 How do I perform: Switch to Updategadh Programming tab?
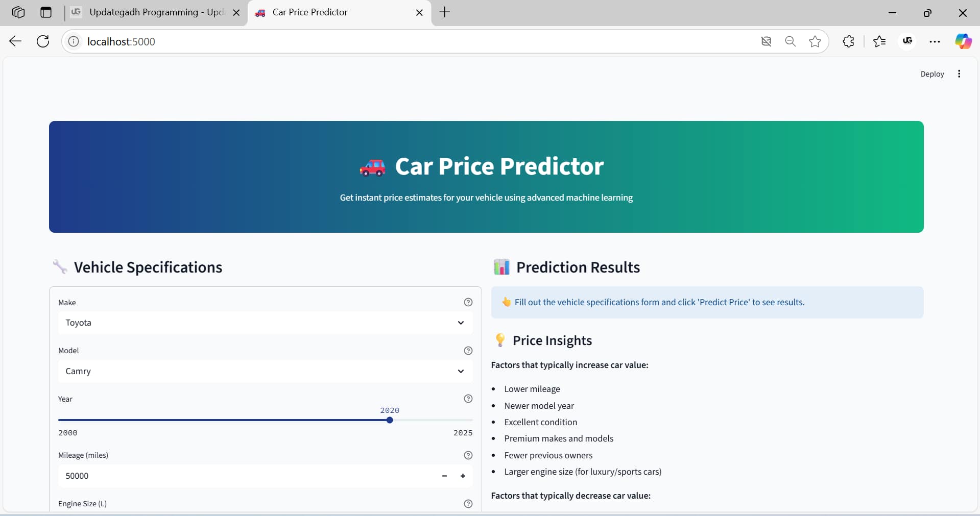[153, 12]
